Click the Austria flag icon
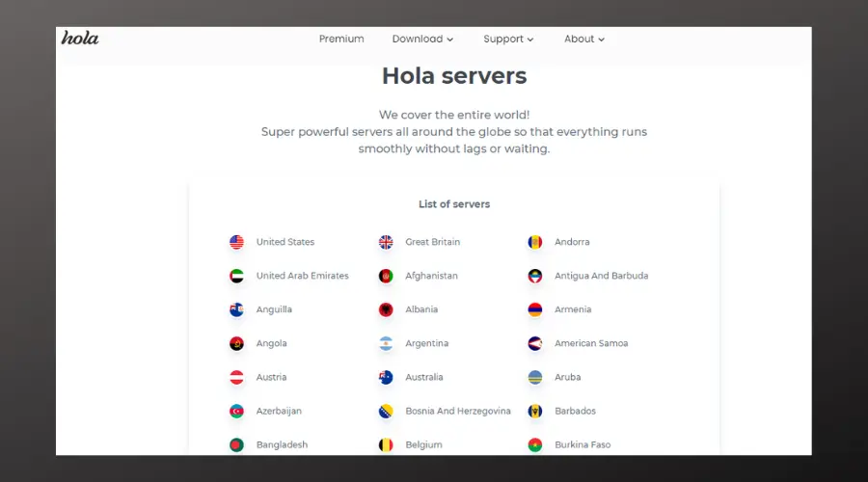The height and width of the screenshot is (482, 868). click(x=236, y=377)
